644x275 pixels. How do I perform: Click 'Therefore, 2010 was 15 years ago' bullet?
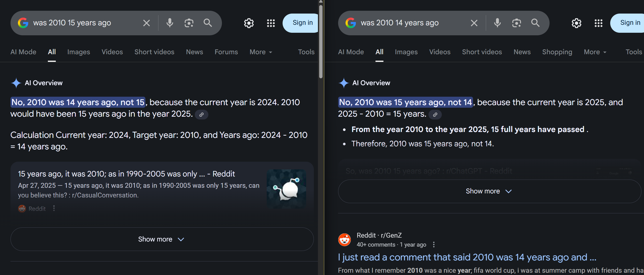tap(423, 144)
